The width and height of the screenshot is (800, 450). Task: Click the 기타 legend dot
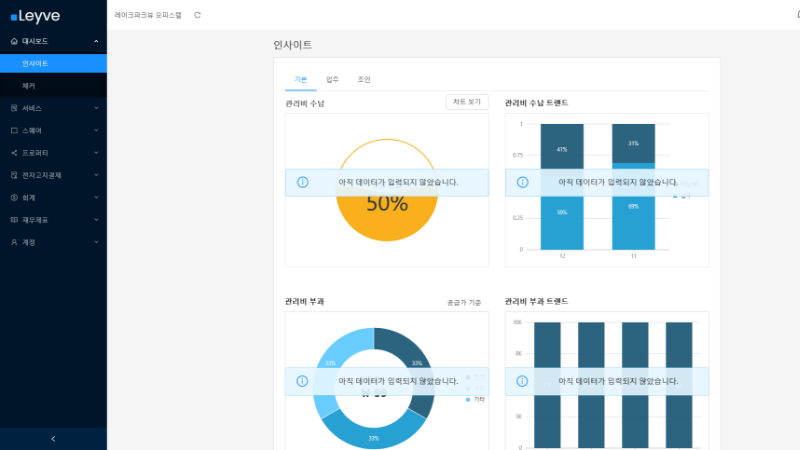[x=468, y=399]
